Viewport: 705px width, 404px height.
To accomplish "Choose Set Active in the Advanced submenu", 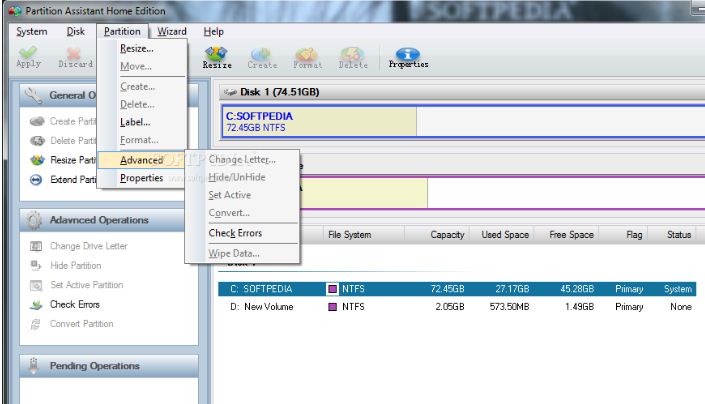I will point(242,195).
